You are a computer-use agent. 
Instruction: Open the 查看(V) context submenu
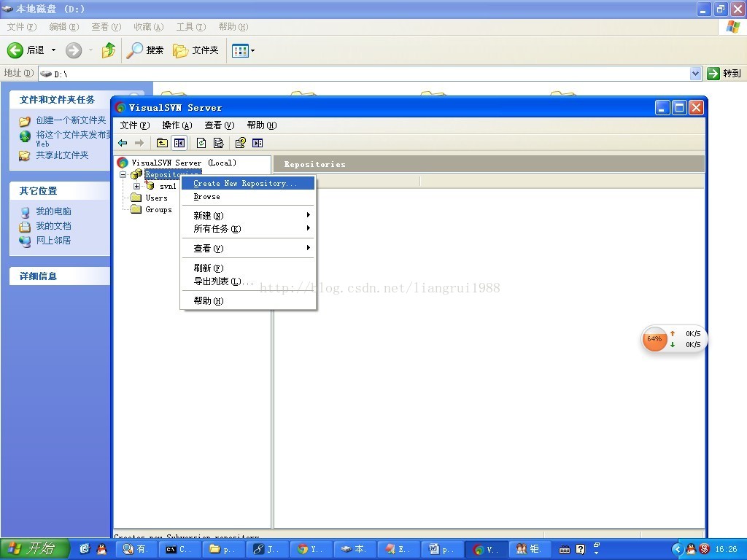click(248, 248)
